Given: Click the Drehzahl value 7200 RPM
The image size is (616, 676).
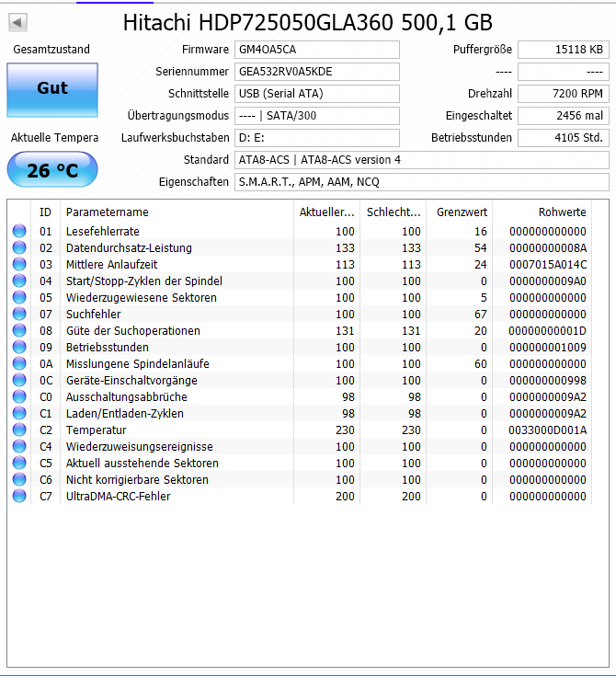Looking at the screenshot, I should [564, 94].
